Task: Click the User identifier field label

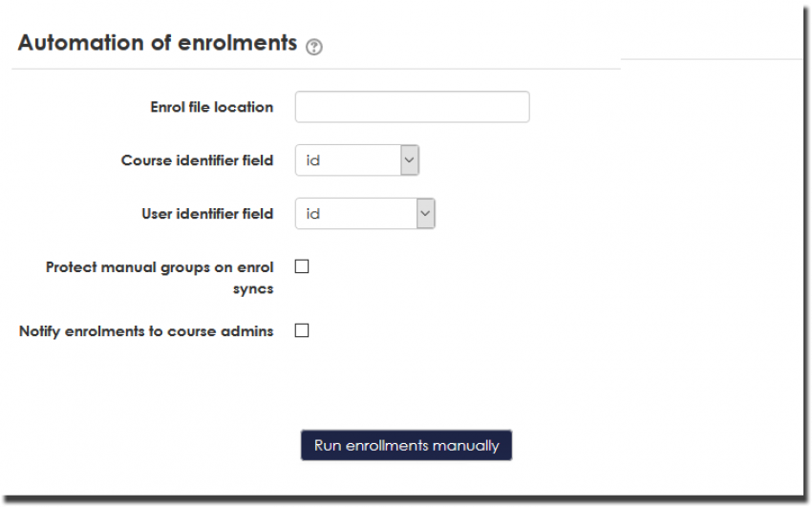Action: coord(206,214)
